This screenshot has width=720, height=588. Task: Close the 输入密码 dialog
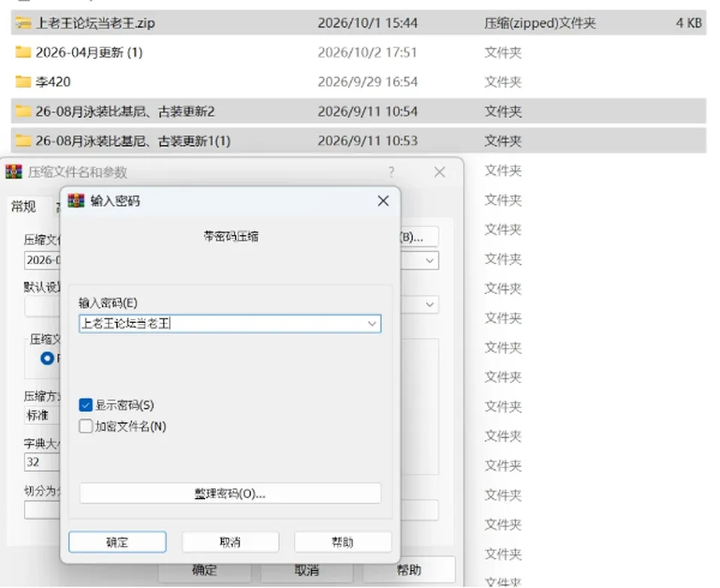click(x=383, y=200)
